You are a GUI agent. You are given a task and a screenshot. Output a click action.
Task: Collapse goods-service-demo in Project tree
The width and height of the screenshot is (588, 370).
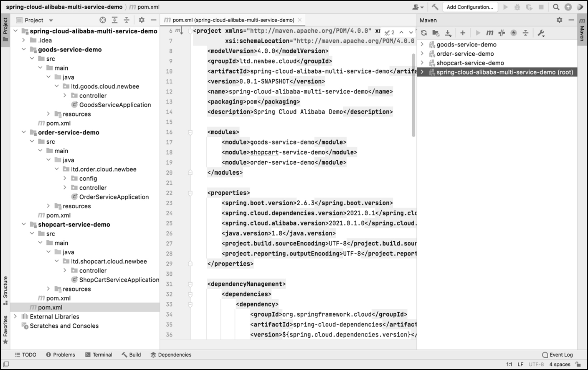24,49
